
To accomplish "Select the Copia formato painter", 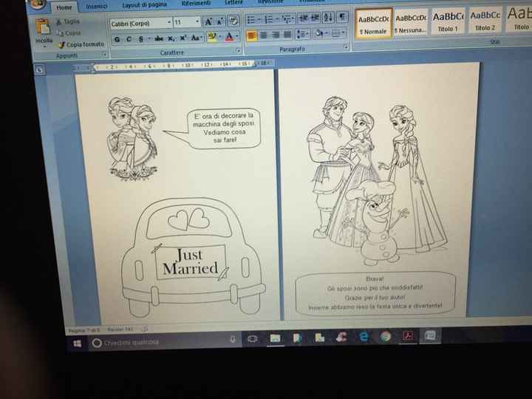I will tap(79, 45).
